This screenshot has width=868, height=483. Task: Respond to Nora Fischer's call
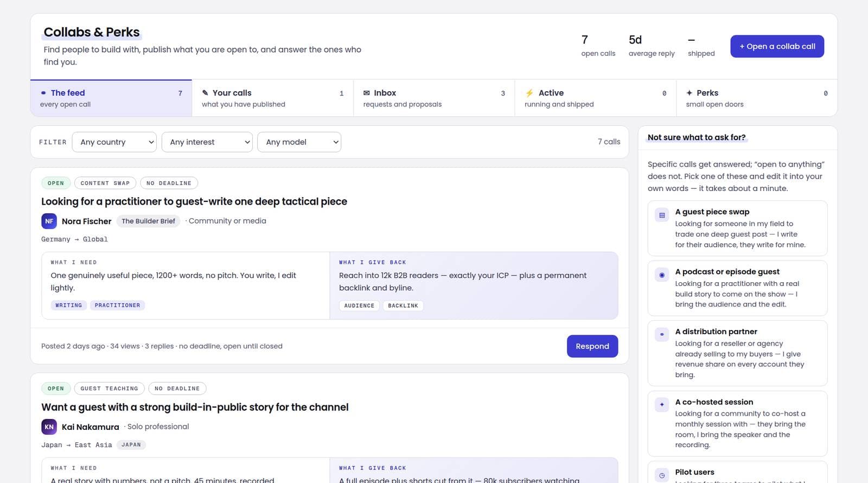pyautogui.click(x=592, y=346)
